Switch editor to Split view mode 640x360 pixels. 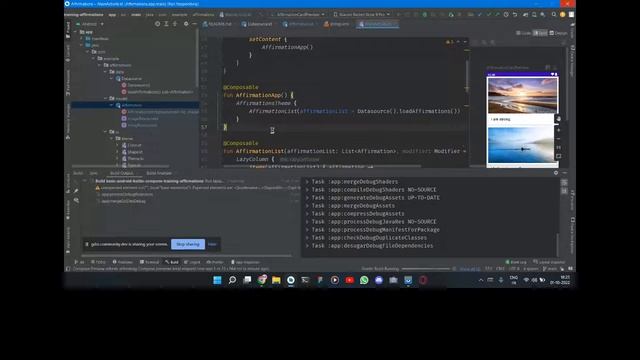(540, 33)
